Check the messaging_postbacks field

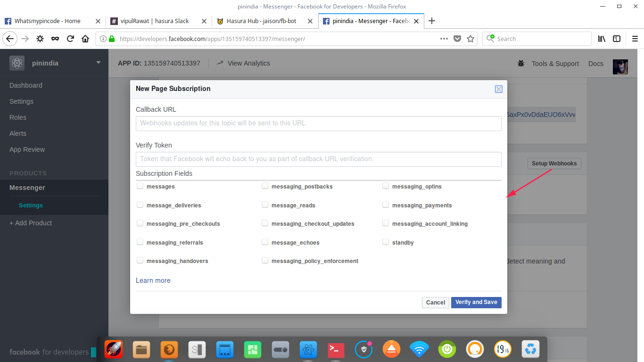tap(265, 186)
